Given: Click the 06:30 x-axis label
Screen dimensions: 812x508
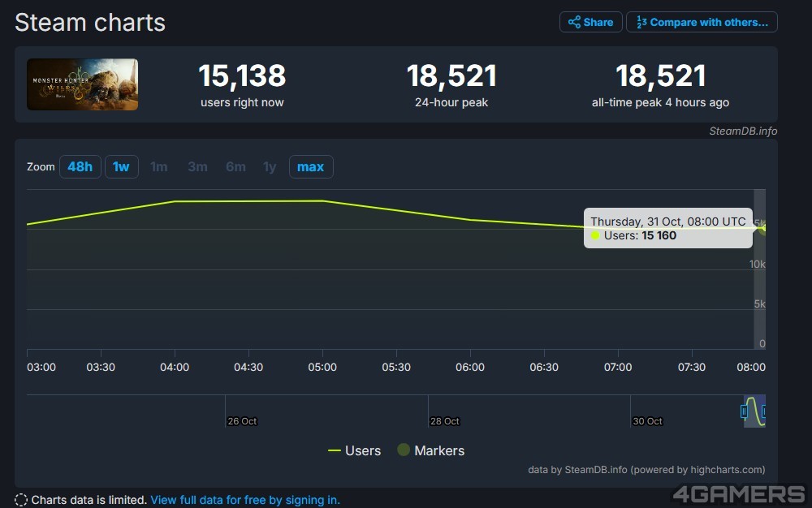Looking at the screenshot, I should coord(544,367).
